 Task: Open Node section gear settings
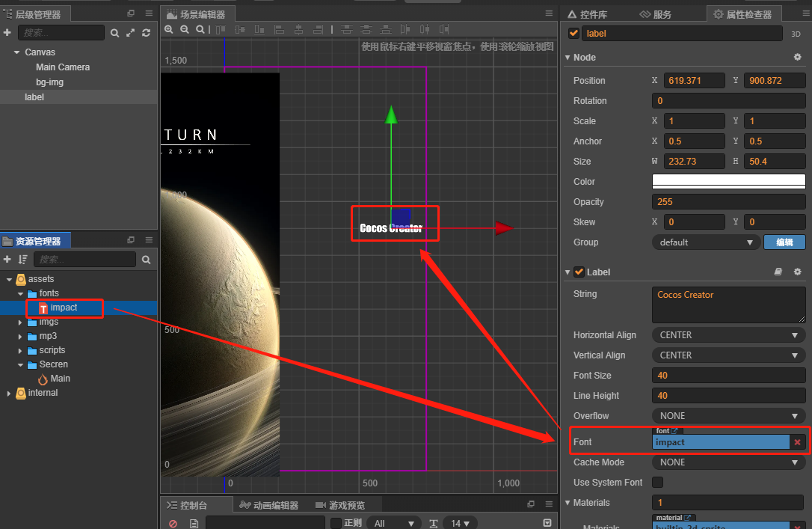[x=798, y=57]
